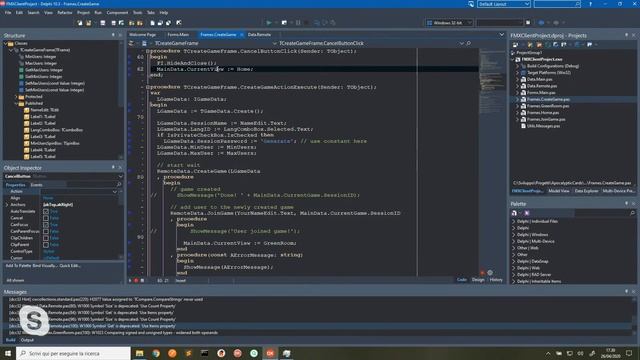Open the Action property dropdown
The width and height of the screenshot is (640, 360).
(x=115, y=191)
